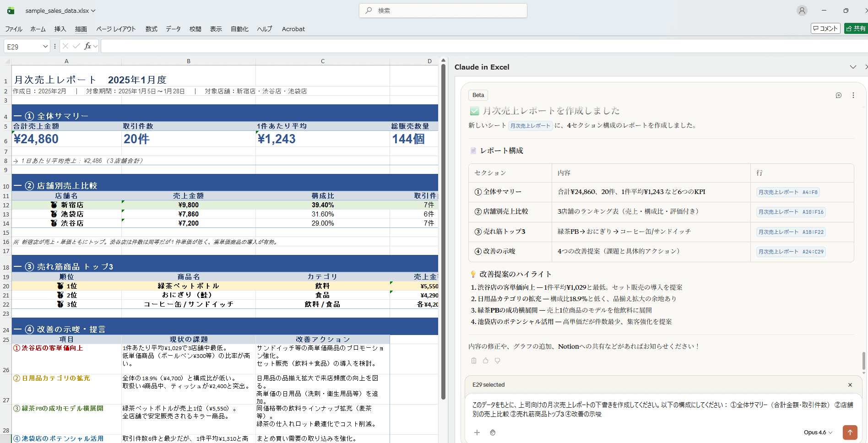Click the 共有 share button
This screenshot has height=443, width=868.
(856, 28)
